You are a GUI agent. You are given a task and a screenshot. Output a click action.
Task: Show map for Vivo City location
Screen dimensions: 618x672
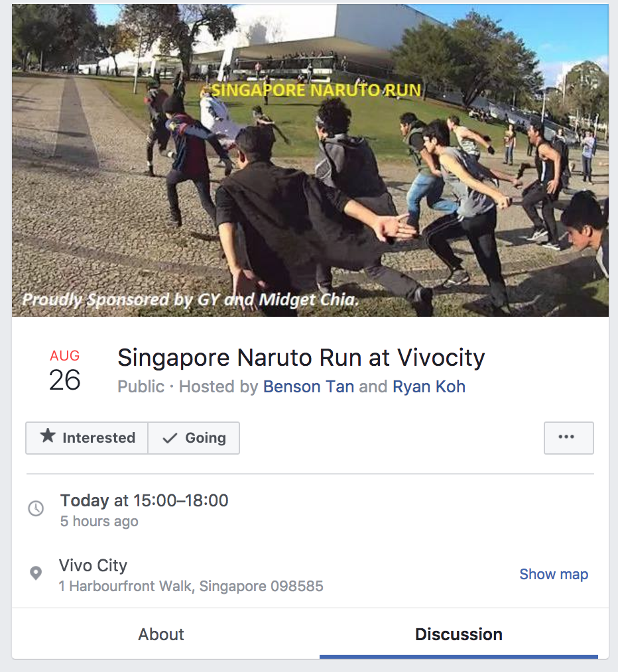(554, 574)
